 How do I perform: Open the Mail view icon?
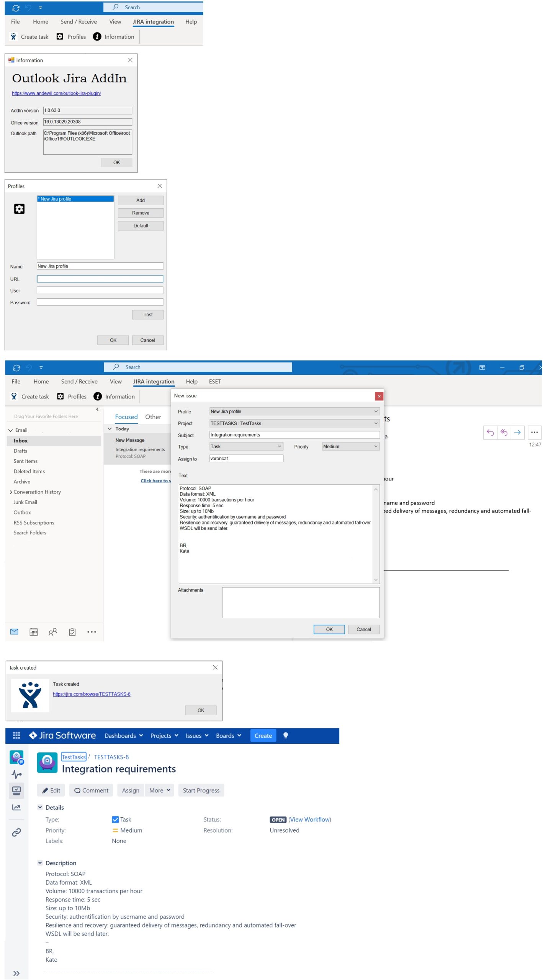click(x=14, y=632)
